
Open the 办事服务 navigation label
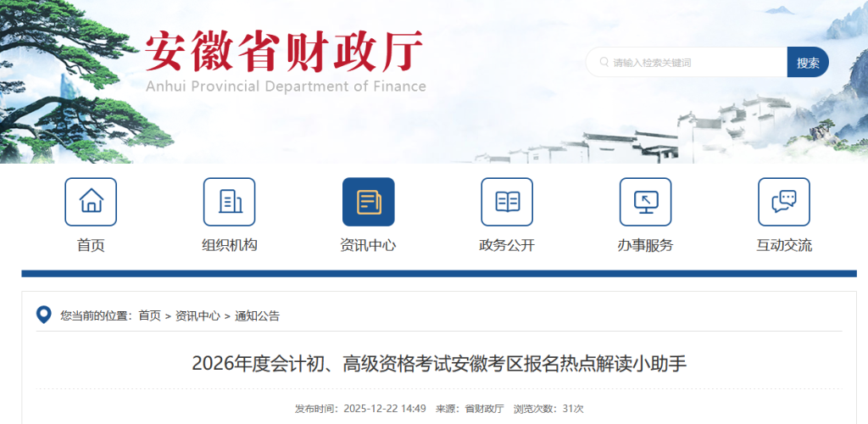[645, 246]
